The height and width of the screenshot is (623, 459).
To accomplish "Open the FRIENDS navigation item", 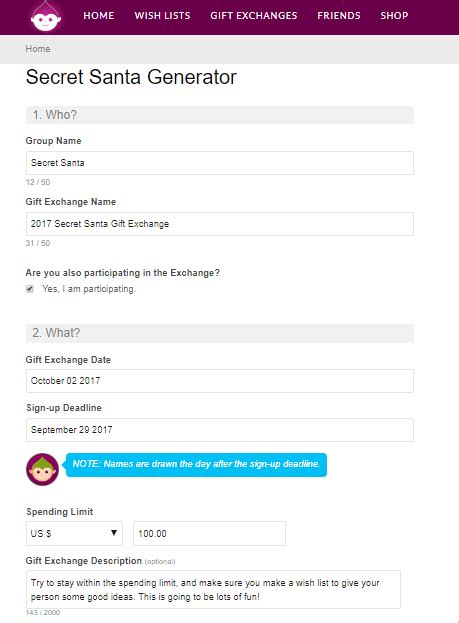I will [x=339, y=15].
